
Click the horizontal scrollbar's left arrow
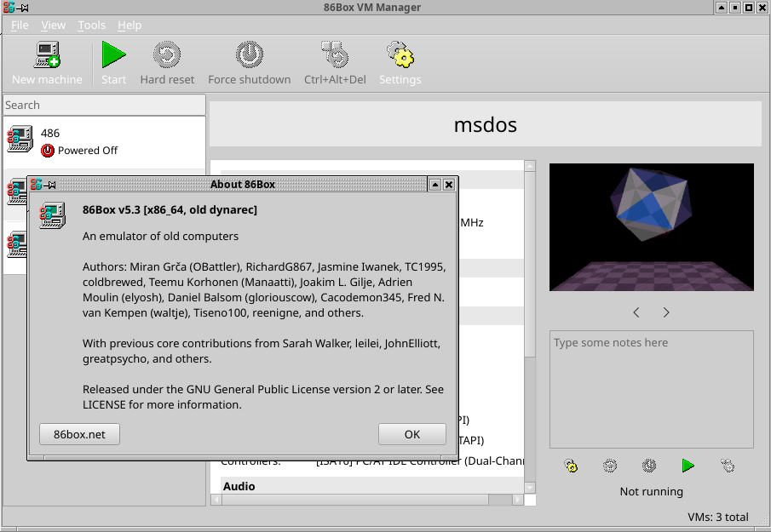216,500
